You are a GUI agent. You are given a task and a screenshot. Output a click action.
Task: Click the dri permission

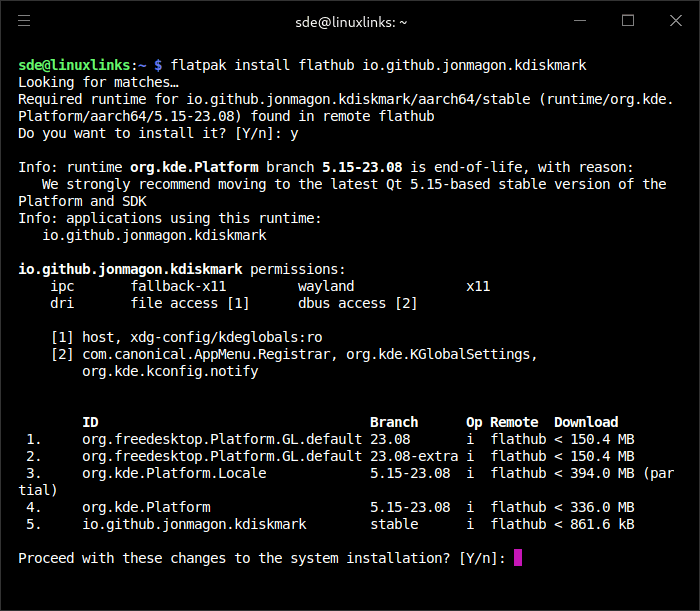pyautogui.click(x=62, y=303)
